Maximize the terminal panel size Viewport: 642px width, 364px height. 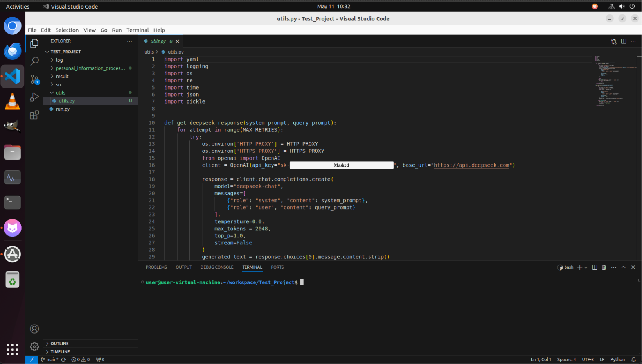[624, 267]
